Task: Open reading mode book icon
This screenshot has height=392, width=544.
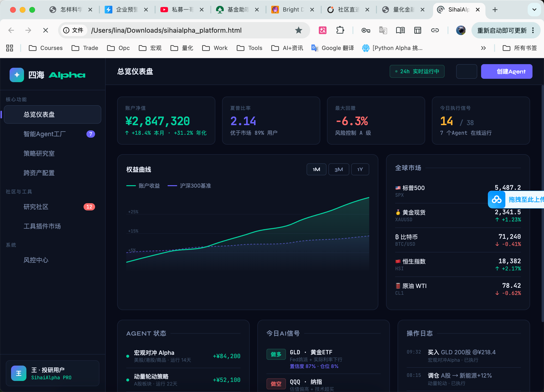Action: tap(400, 30)
